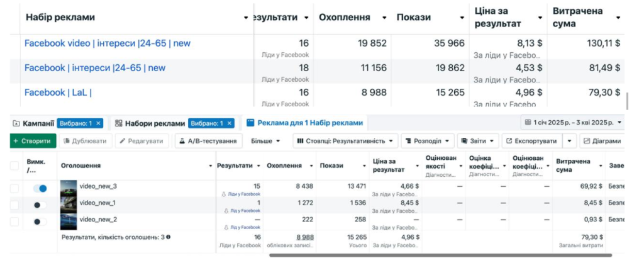Click the ad name video_new_1
The image size is (644, 258).
(97, 203)
